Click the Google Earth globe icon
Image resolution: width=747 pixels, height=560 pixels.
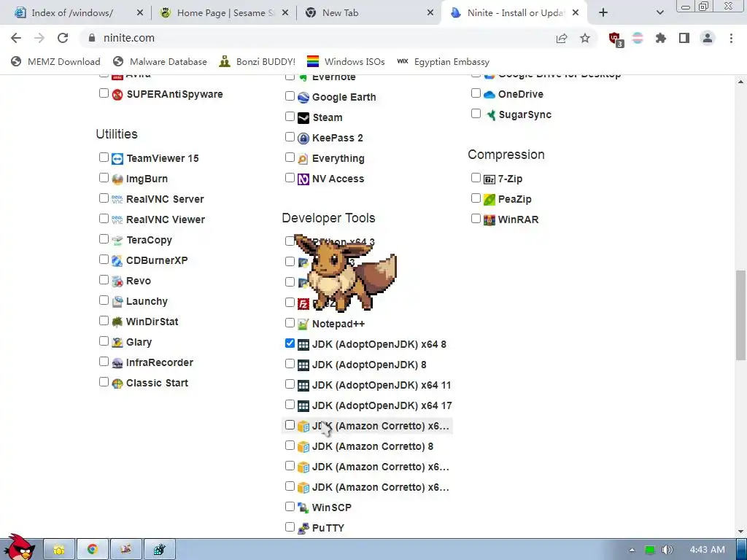coord(303,97)
